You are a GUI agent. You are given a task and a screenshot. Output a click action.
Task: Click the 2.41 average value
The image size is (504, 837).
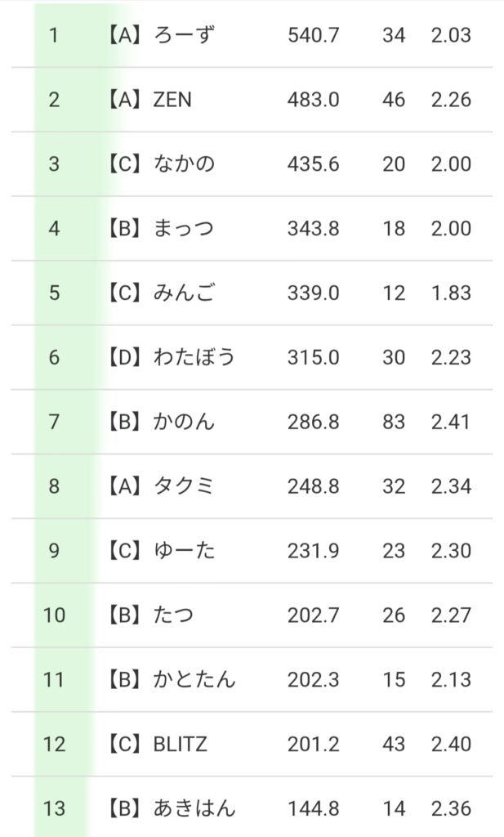tap(452, 422)
